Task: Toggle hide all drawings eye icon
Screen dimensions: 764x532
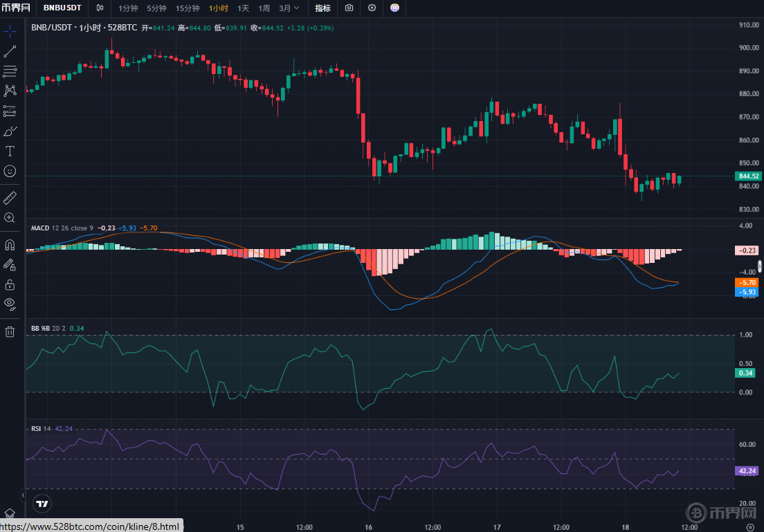Action: (10, 303)
